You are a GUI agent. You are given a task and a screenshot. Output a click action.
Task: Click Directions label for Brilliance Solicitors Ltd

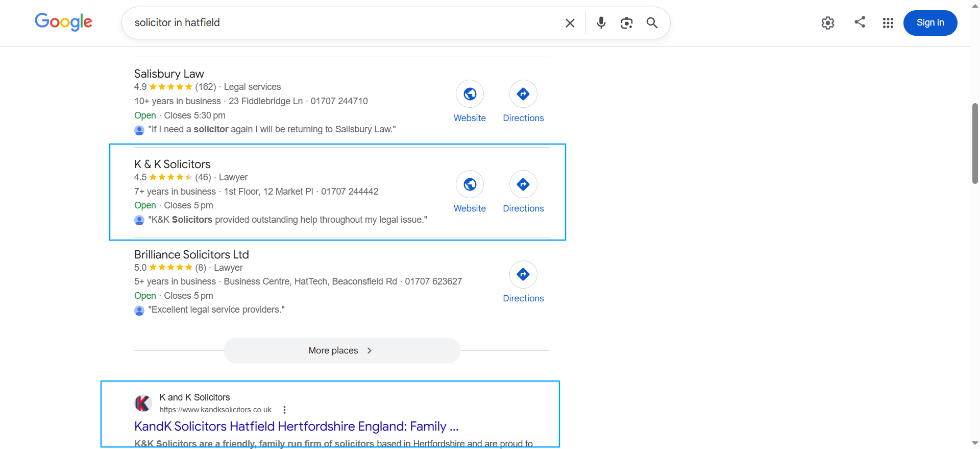tap(523, 298)
